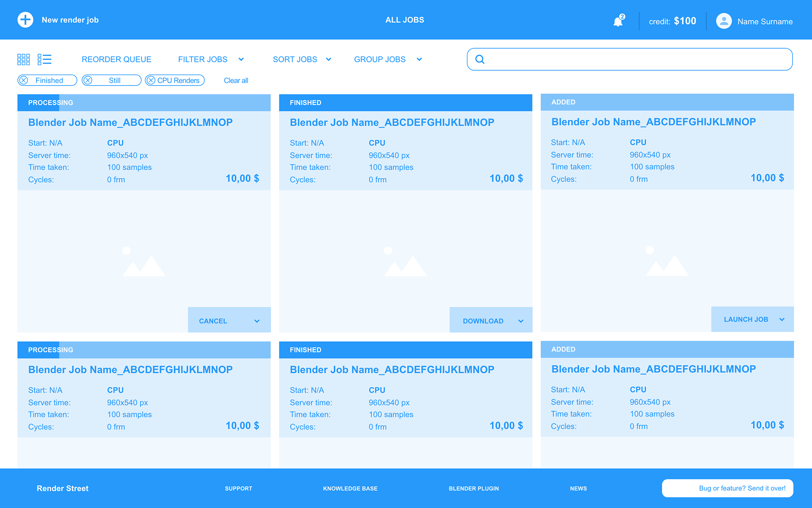The width and height of the screenshot is (812, 508).
Task: Click the search magnifier icon
Action: click(480, 59)
